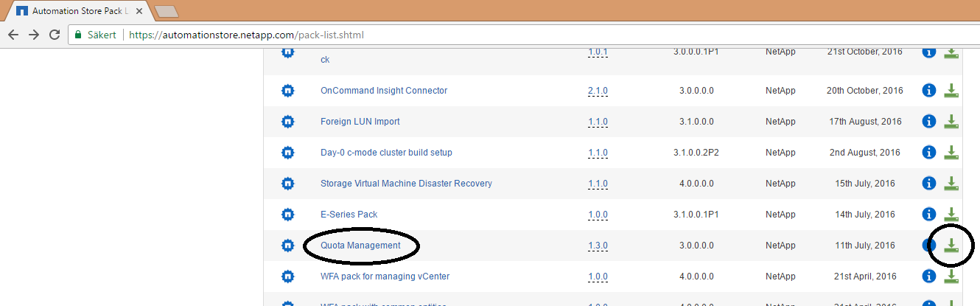This screenshot has height=306, width=980.
Task: Download Foreign LUN Import pack
Action: (951, 122)
